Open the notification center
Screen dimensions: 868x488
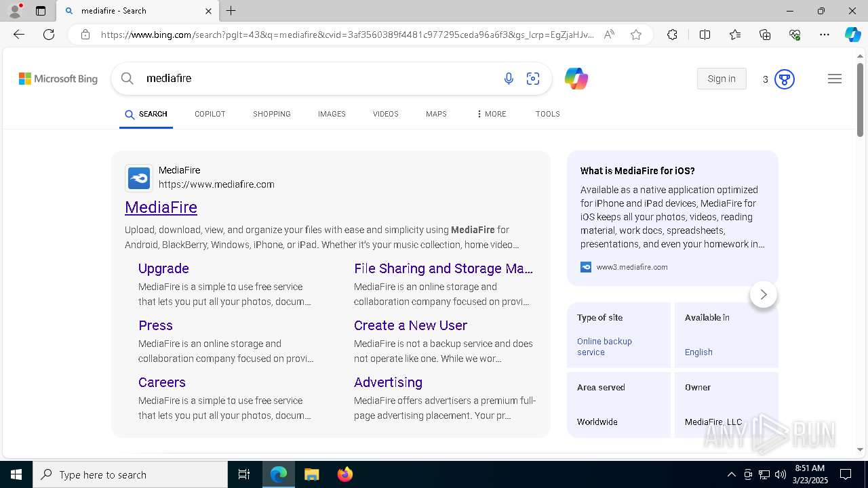coord(846,474)
